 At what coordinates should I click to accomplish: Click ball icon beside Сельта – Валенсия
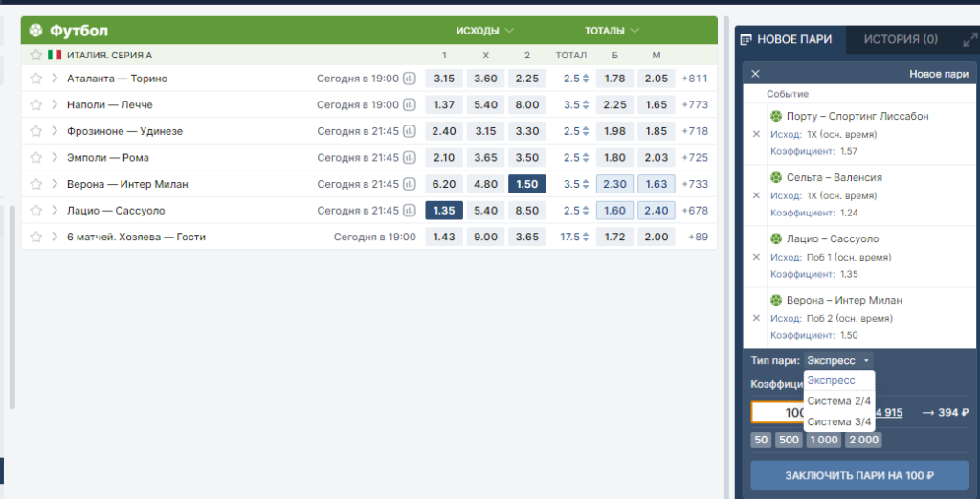click(x=776, y=177)
